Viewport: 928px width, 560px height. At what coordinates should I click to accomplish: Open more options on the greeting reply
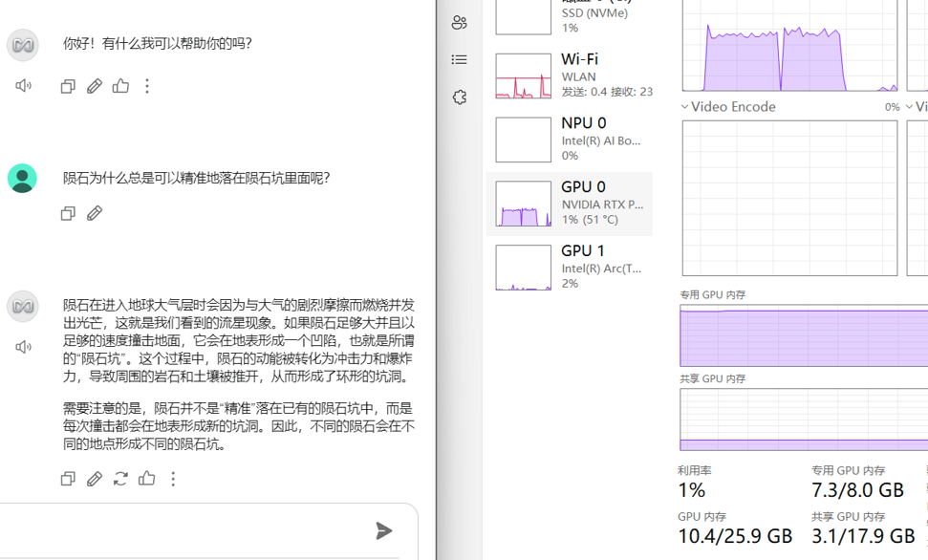(147, 86)
